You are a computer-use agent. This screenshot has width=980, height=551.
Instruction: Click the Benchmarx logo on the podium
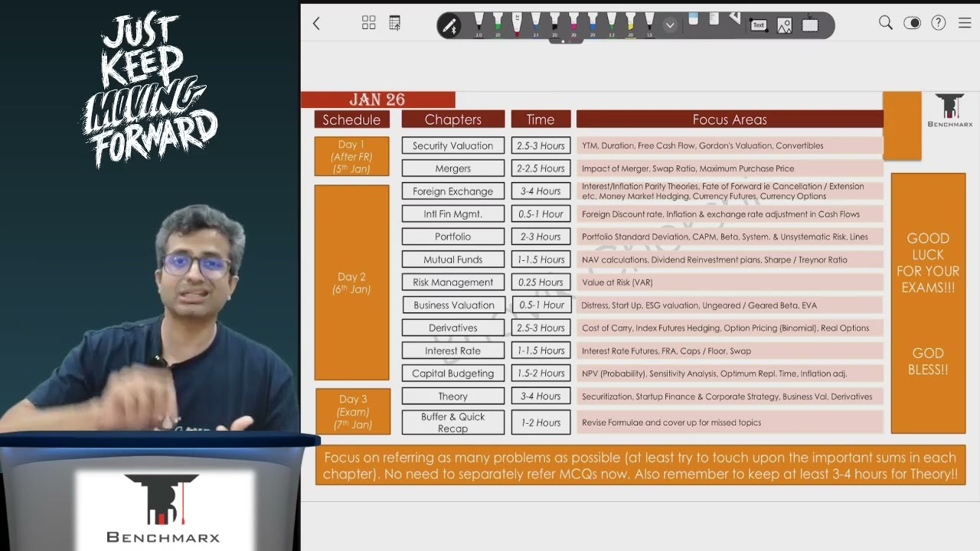pyautogui.click(x=163, y=509)
